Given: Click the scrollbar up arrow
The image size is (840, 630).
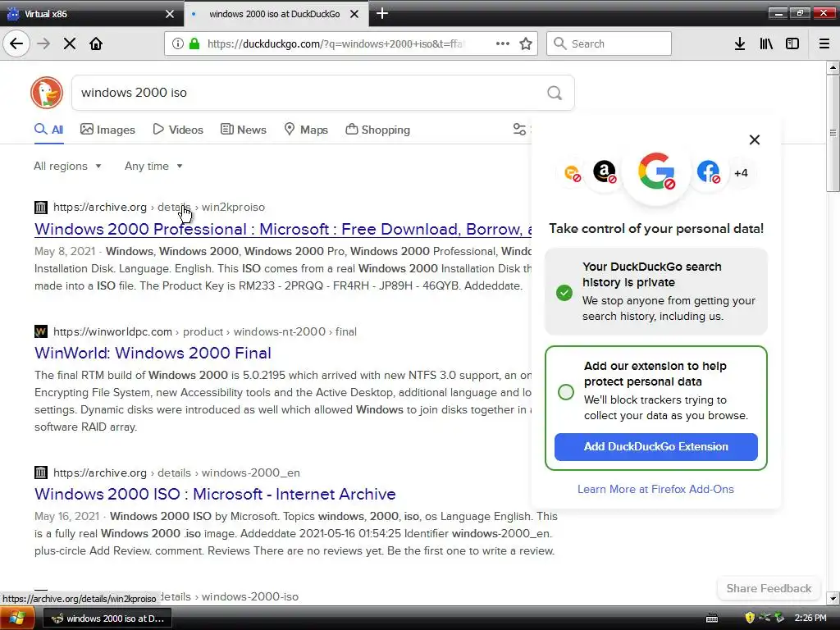Looking at the screenshot, I should [x=833, y=67].
